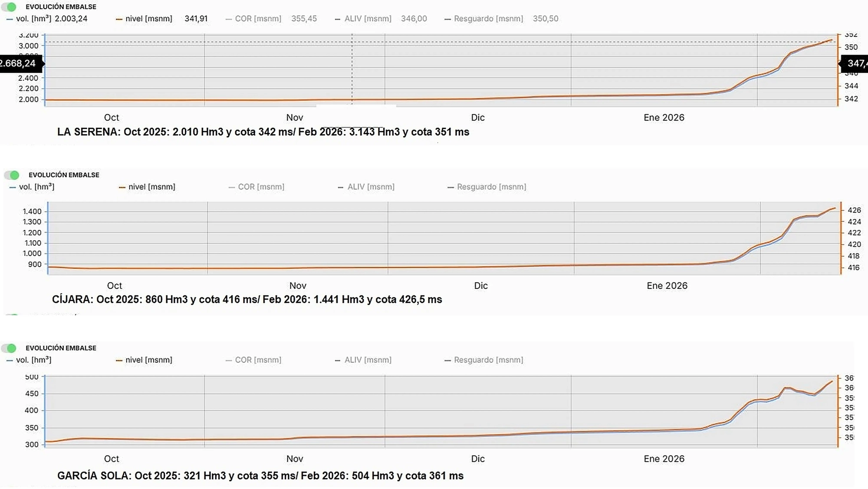Show Resguardo [msnm] series in García Sola chart
The width and height of the screenshot is (868, 489).
tap(484, 360)
